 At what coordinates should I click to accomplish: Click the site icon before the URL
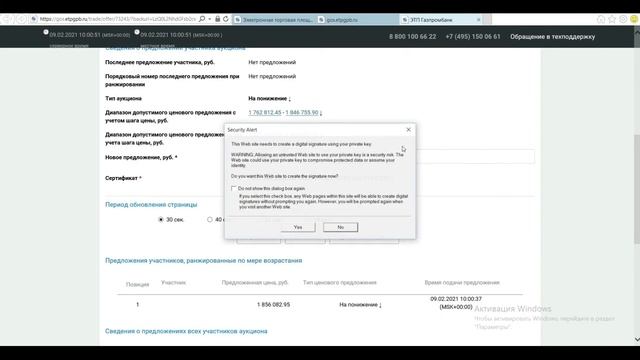(x=34, y=19)
